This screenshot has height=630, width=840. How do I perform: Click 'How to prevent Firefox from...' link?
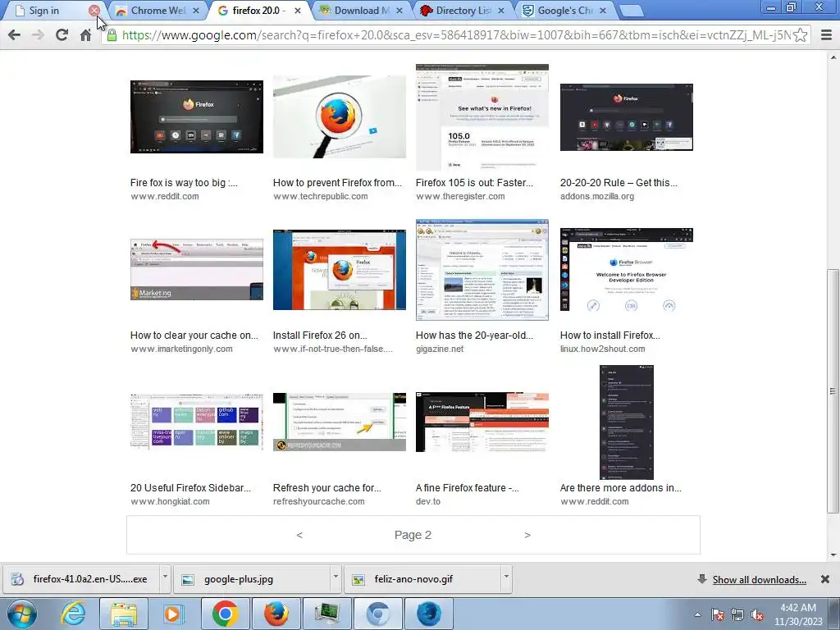(337, 183)
